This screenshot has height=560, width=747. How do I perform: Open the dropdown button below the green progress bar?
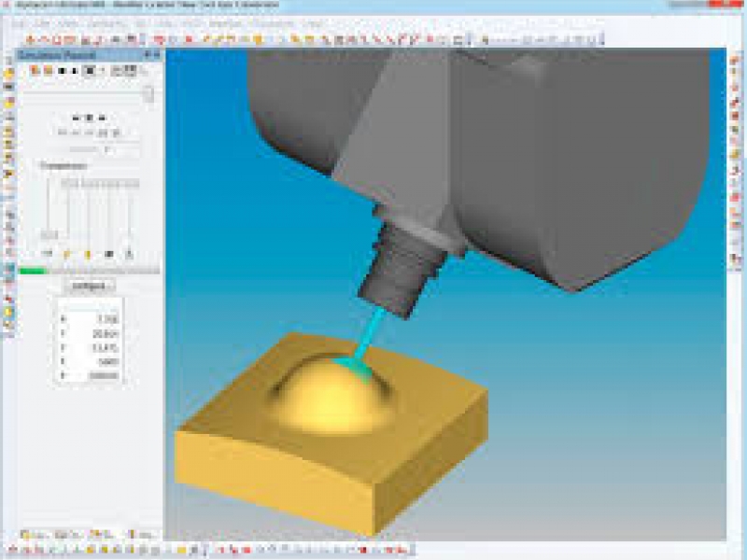(90, 287)
